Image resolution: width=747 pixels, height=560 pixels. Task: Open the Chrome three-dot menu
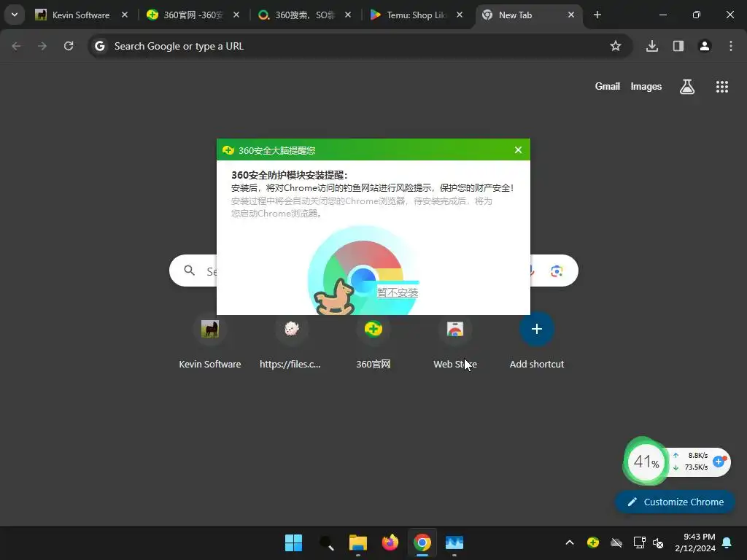pos(731,46)
